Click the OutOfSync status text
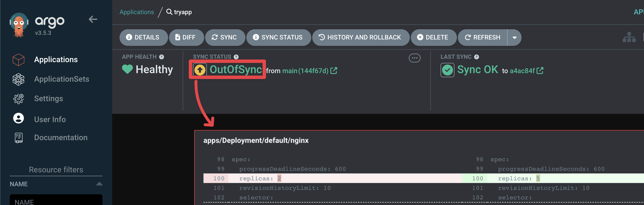Image resolution: width=644 pixels, height=205 pixels. 236,69
